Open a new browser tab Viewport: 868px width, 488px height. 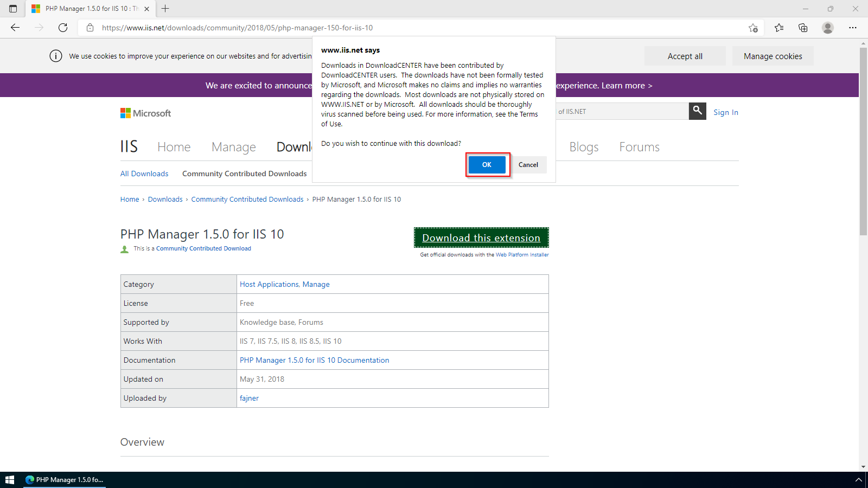click(165, 9)
